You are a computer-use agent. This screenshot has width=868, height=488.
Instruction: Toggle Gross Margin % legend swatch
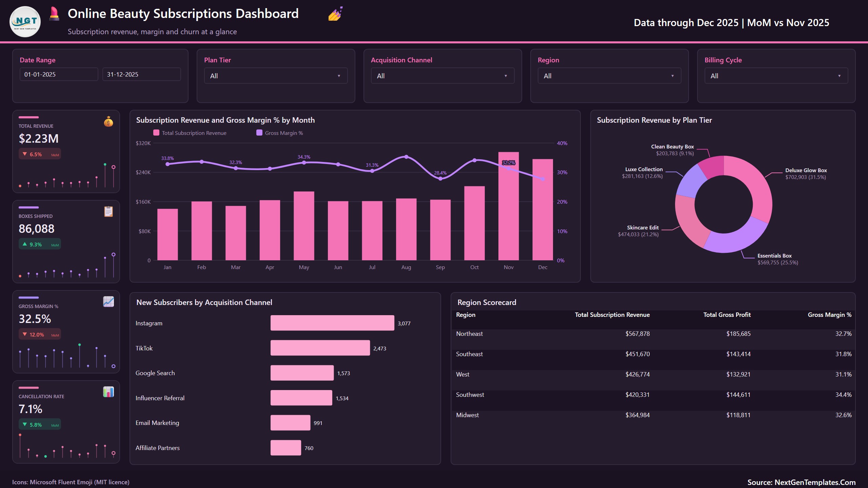259,133
